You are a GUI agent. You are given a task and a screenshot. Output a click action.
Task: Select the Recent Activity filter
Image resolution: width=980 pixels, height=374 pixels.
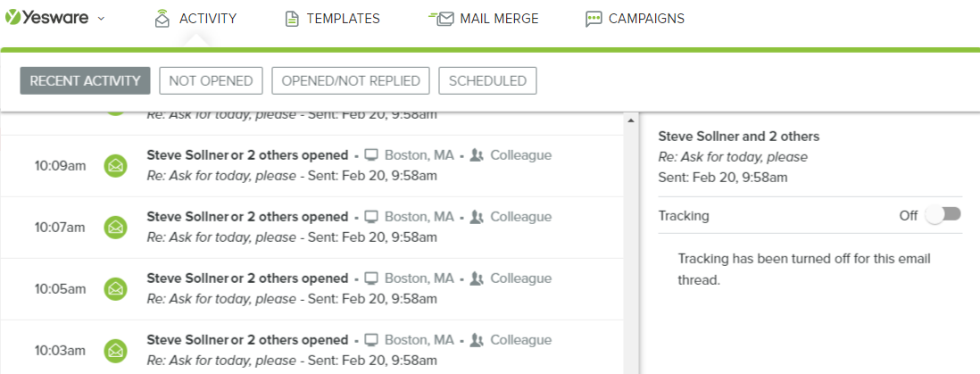coord(85,80)
